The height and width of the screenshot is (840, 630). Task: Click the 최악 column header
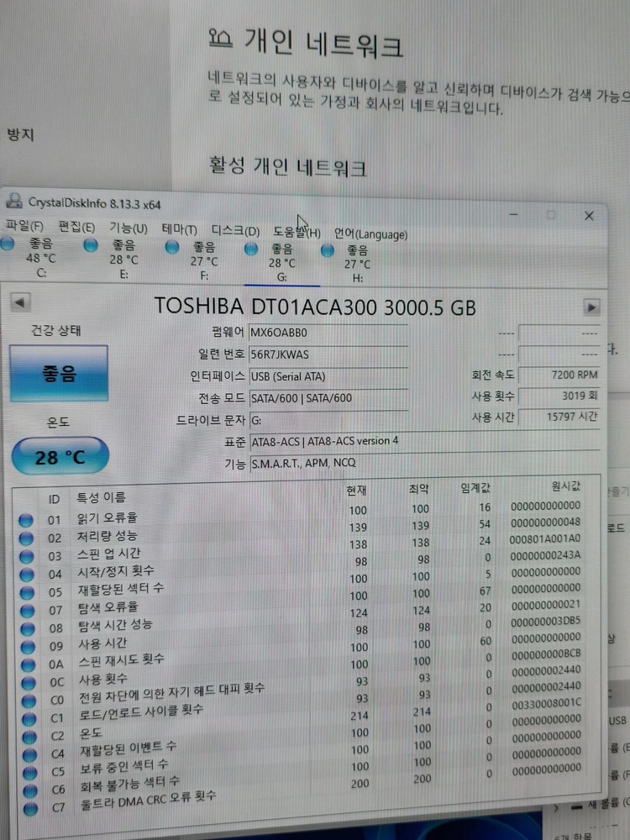click(x=418, y=489)
